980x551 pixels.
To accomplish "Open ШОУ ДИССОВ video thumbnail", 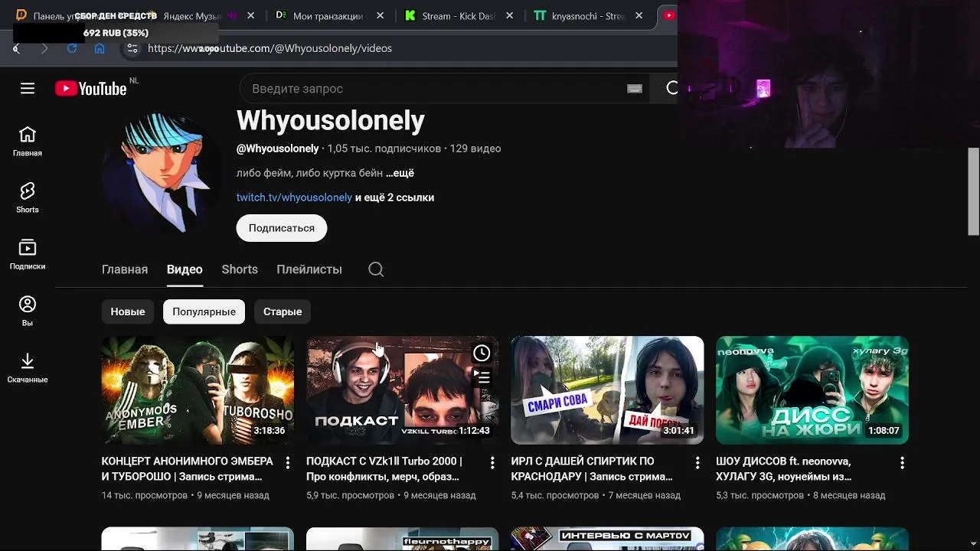I will pos(812,390).
